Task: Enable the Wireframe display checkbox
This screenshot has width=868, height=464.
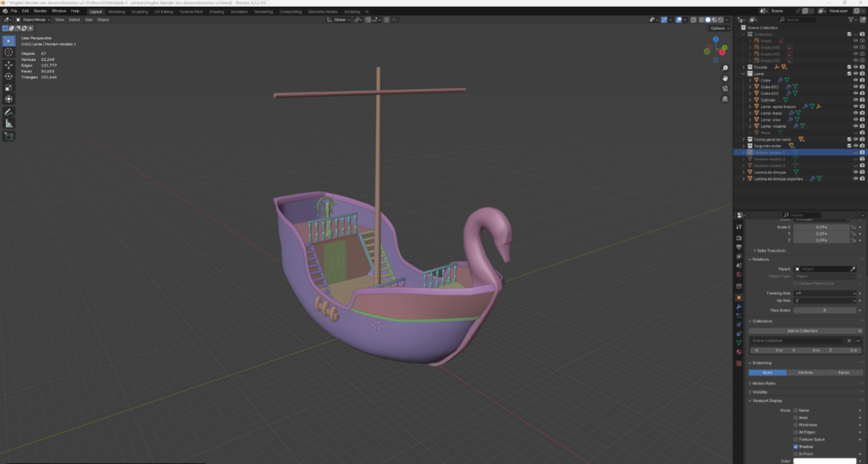Action: (796, 424)
